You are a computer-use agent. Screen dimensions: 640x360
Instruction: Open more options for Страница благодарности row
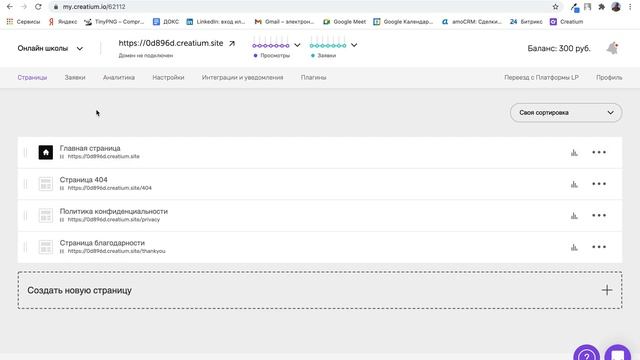599,247
